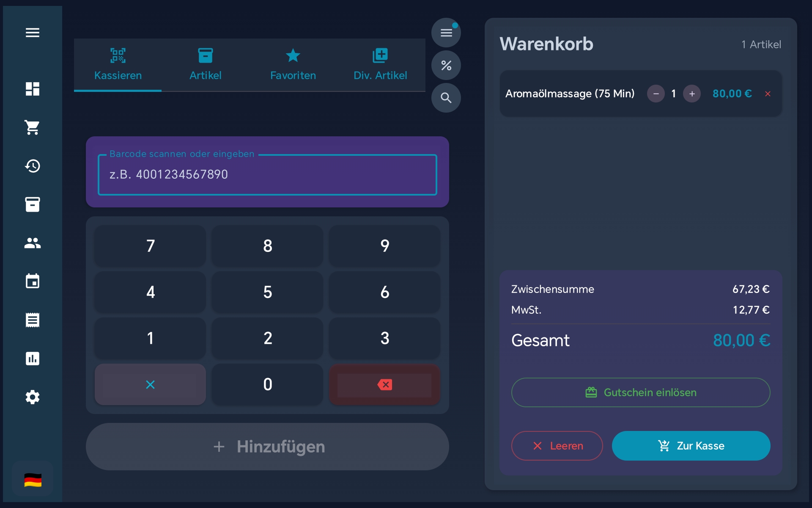This screenshot has width=812, height=508.
Task: Open the shopping cart section in sidebar
Action: click(x=33, y=128)
